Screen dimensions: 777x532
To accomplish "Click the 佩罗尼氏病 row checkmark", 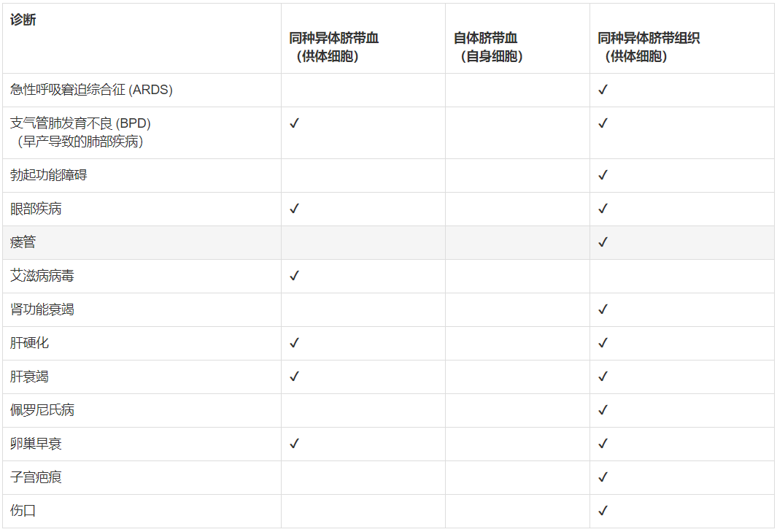I will click(x=603, y=410).
